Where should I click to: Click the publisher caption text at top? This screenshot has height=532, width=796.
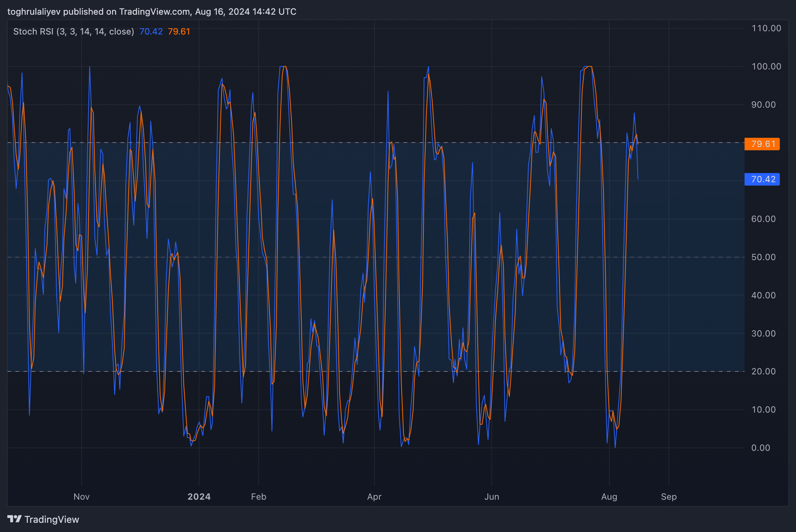pos(152,12)
